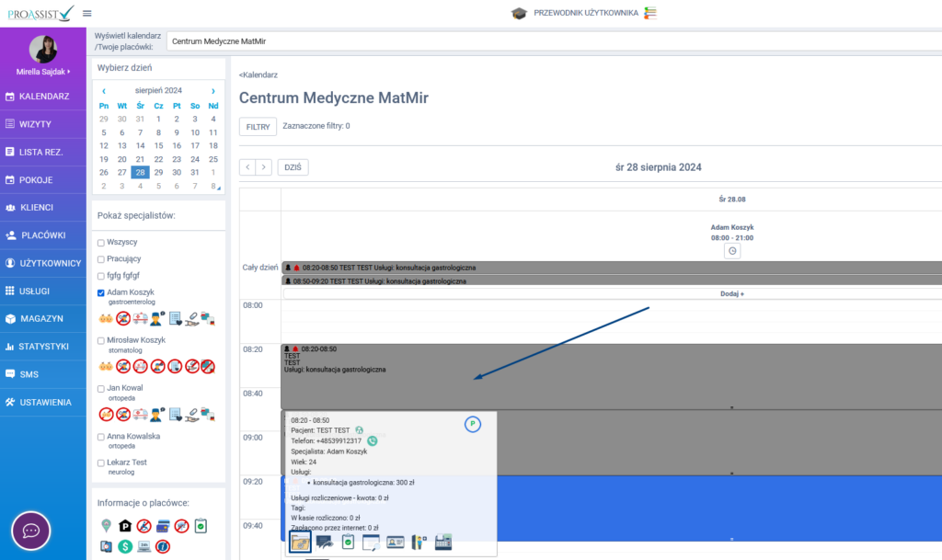
Task: Select August 15 in the mini calendar
Action: click(x=158, y=145)
